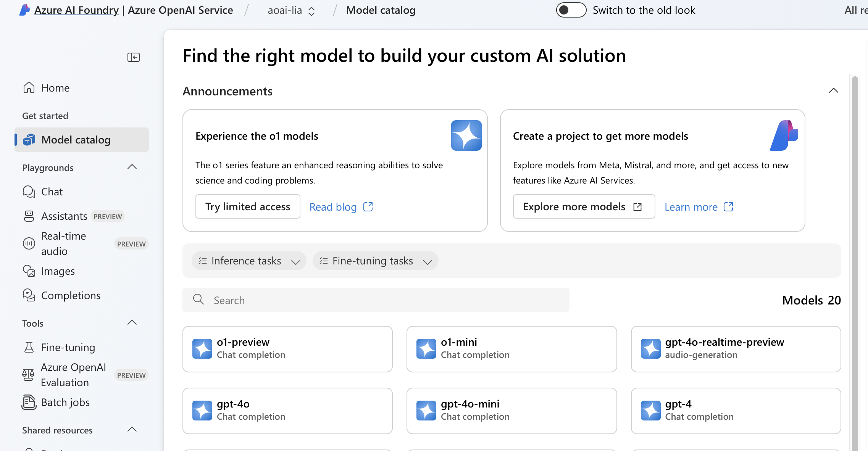Click the Chat playground icon
Image resolution: width=868 pixels, height=451 pixels.
(x=29, y=192)
